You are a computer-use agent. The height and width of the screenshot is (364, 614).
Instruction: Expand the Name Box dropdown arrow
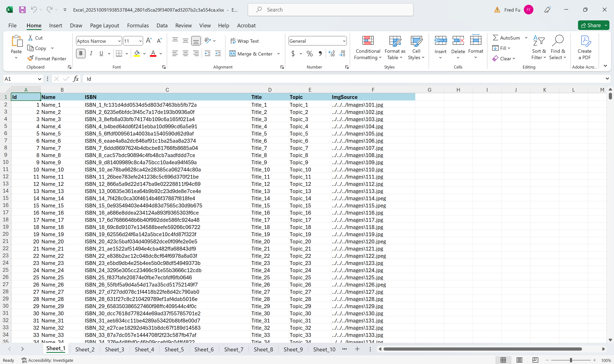[39, 79]
